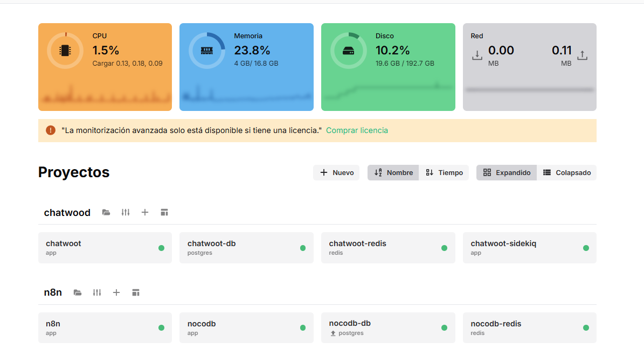Image resolution: width=644 pixels, height=363 pixels.
Task: Switch to Expandido view
Action: (x=507, y=173)
